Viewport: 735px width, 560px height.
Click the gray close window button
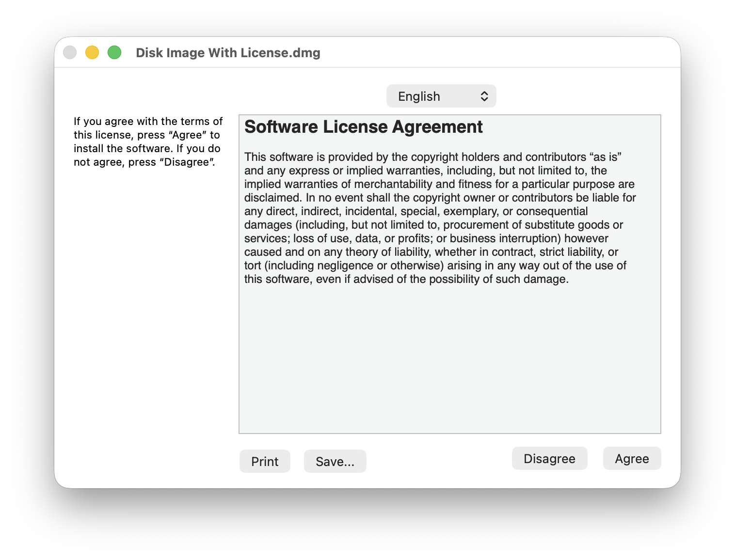click(x=70, y=52)
